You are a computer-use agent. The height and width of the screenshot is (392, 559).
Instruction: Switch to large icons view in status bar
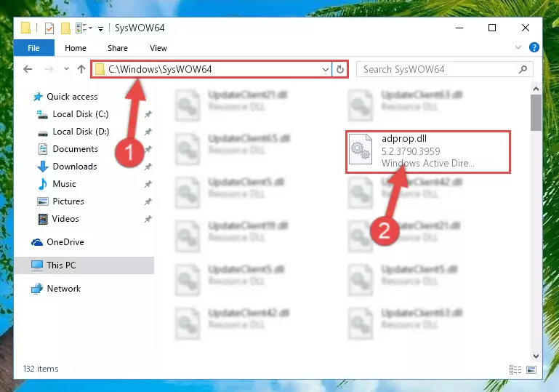(x=531, y=370)
